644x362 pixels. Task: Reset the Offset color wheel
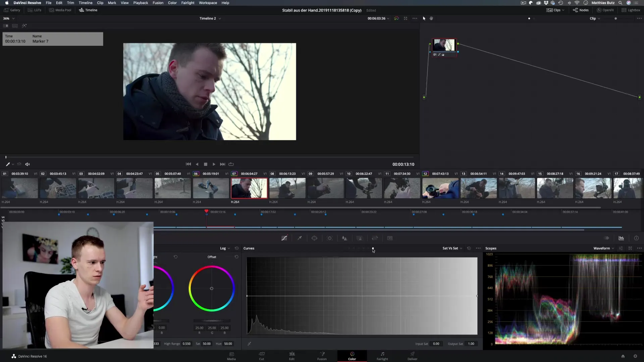coord(236,257)
